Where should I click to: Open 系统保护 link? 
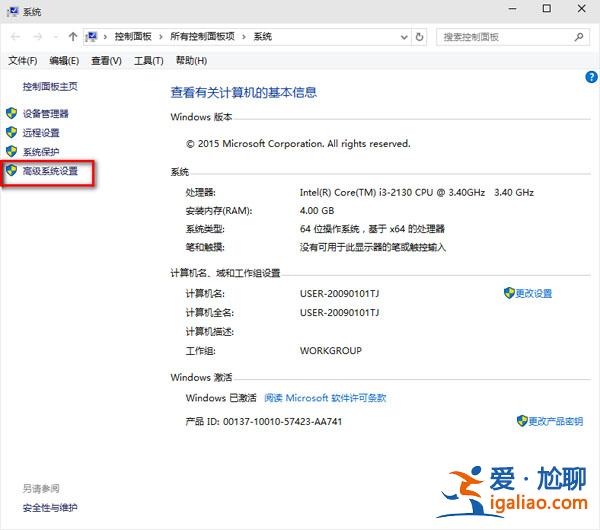pos(41,152)
